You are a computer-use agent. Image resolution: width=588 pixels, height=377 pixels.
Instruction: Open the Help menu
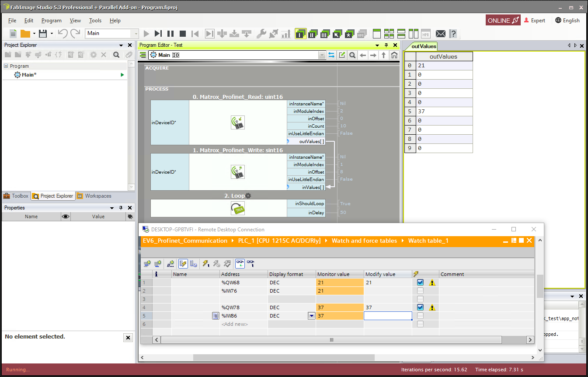point(115,21)
